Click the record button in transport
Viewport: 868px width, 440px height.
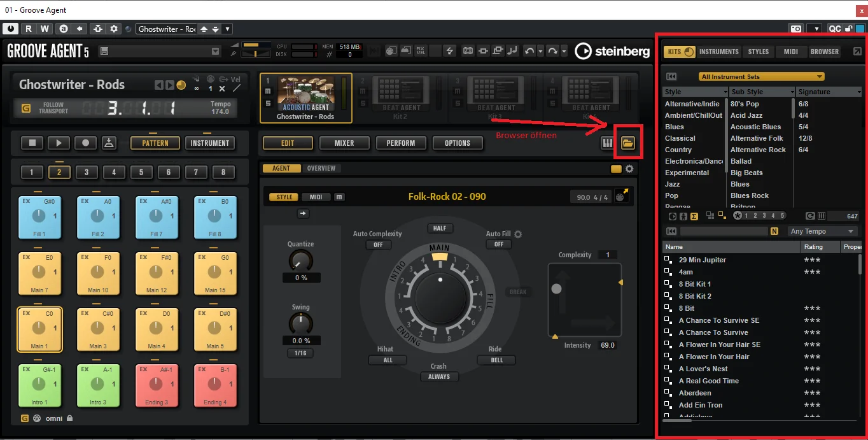(x=86, y=143)
